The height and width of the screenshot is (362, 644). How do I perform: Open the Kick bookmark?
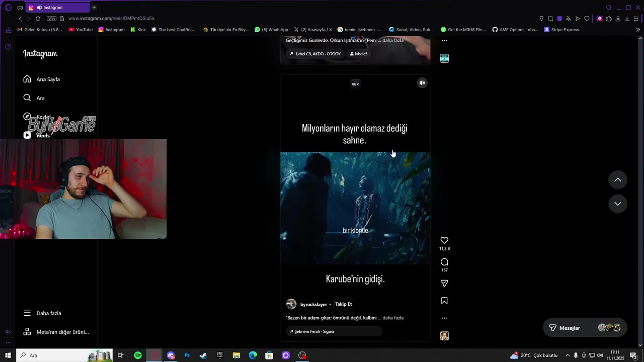138,30
